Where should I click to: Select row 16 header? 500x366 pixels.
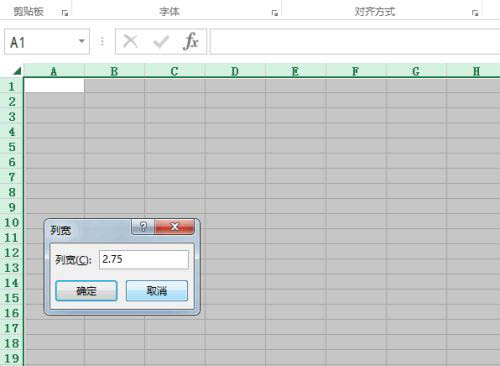click(x=12, y=313)
